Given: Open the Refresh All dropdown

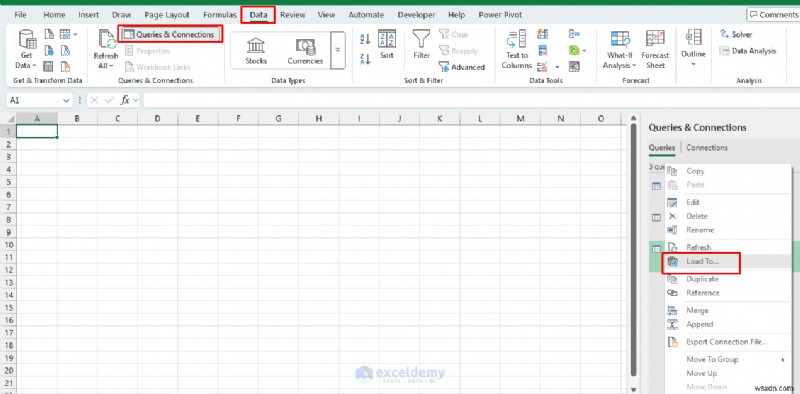Looking at the screenshot, I should point(106,50).
